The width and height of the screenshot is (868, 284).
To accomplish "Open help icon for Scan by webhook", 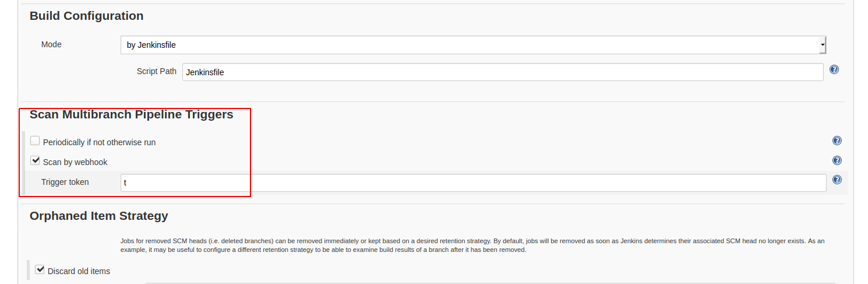I will click(x=837, y=160).
